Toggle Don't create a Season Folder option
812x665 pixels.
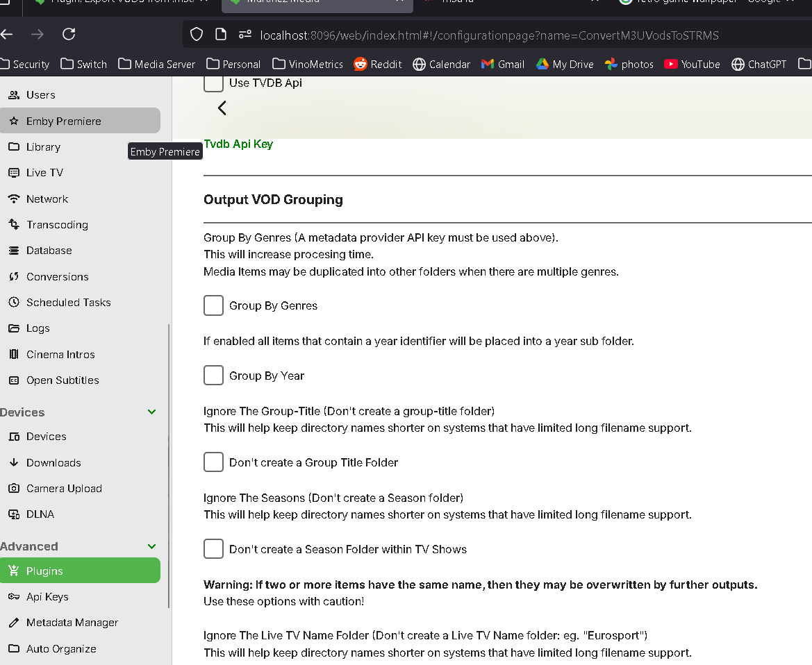213,549
